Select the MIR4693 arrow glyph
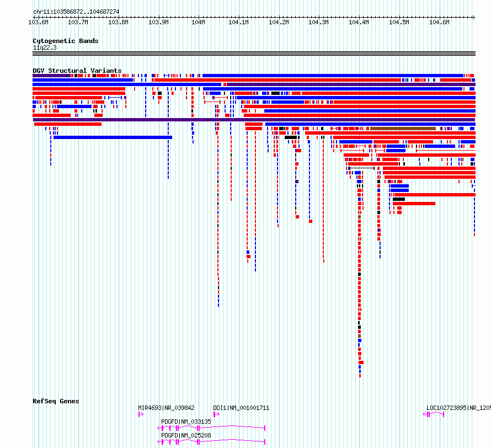 141,414
